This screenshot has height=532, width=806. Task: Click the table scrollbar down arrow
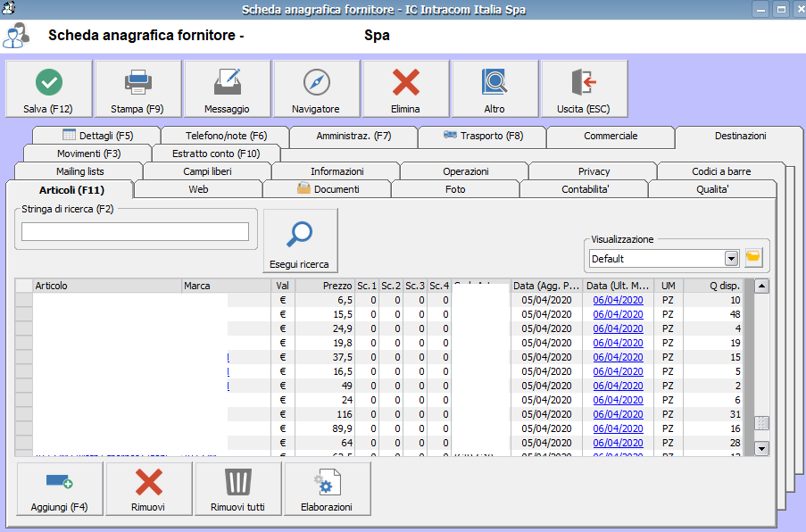point(761,449)
